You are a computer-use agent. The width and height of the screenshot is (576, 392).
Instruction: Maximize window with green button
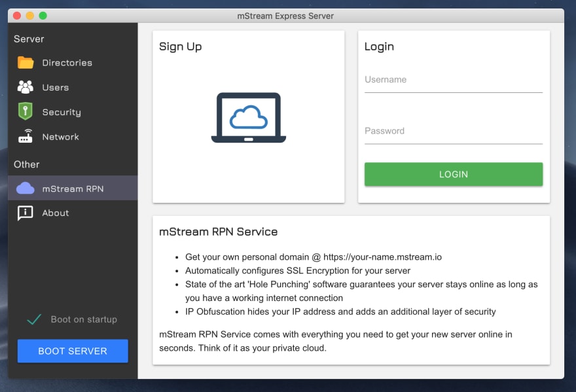pos(43,16)
